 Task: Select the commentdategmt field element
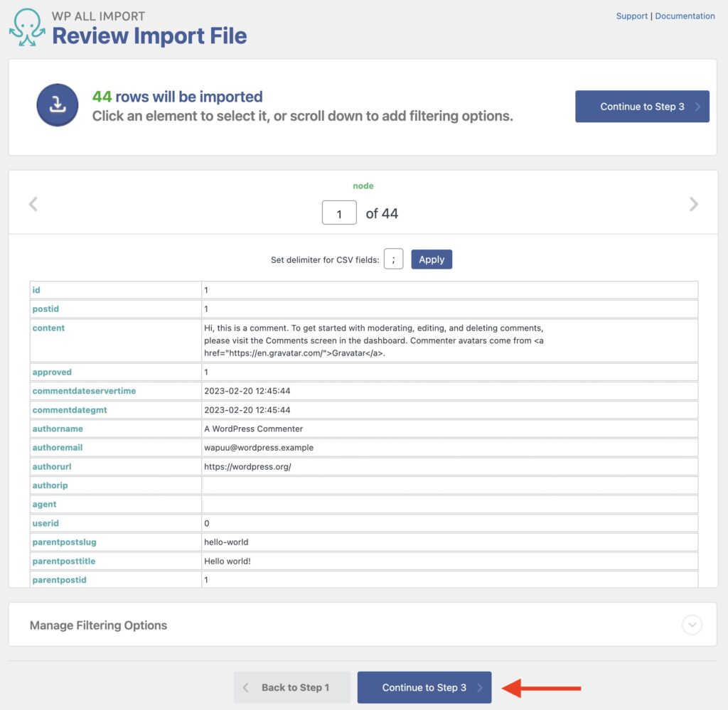coord(69,409)
